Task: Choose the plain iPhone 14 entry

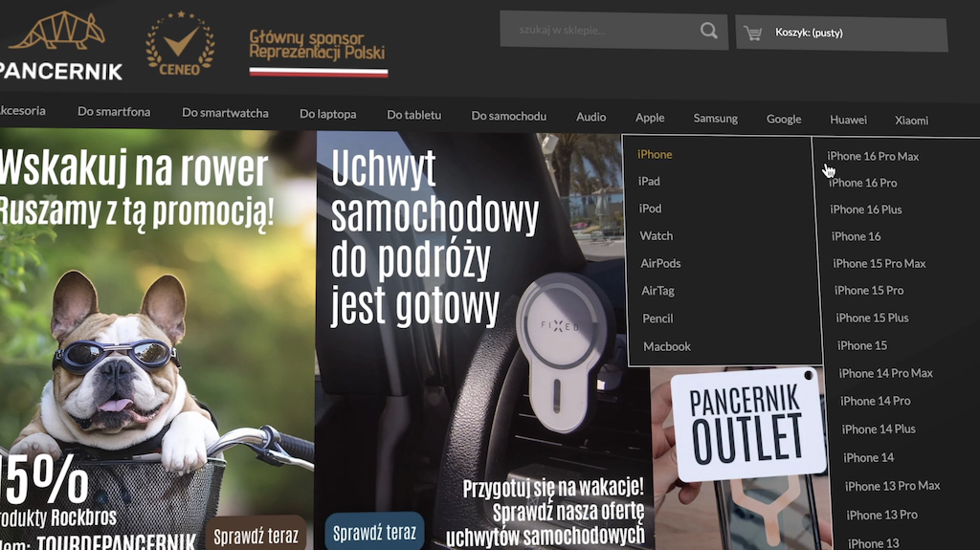Action: [868, 458]
